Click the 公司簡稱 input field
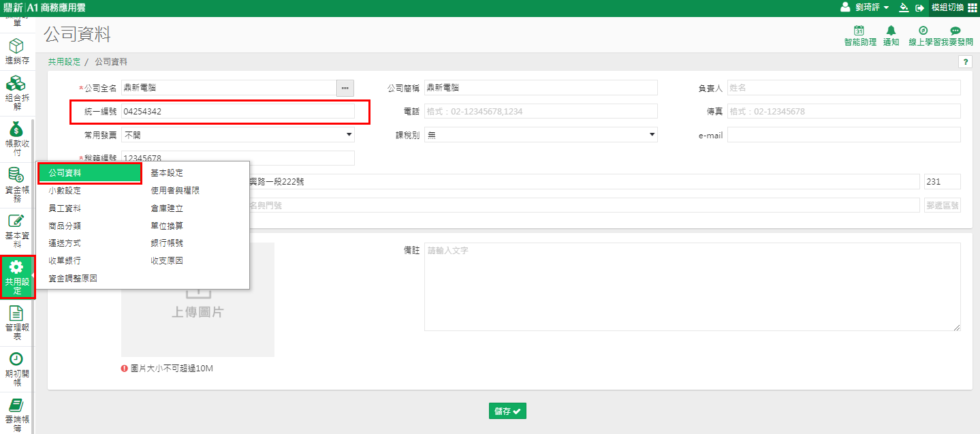 click(541, 87)
